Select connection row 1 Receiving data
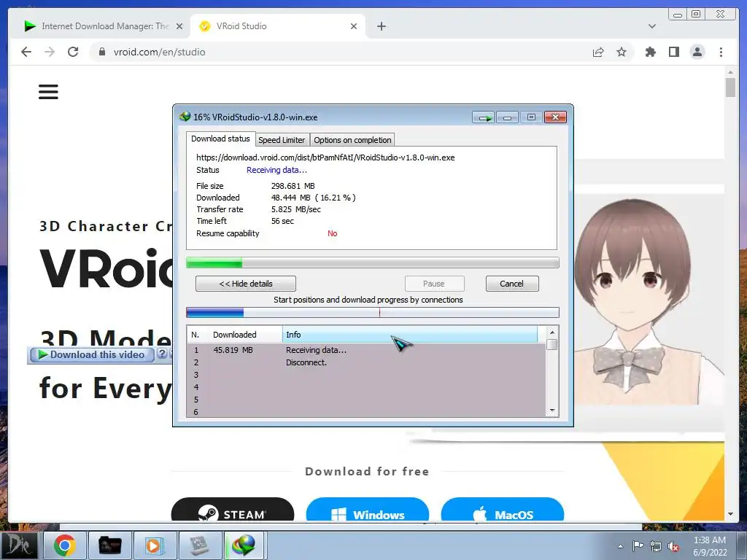The height and width of the screenshot is (560, 747). (366, 350)
